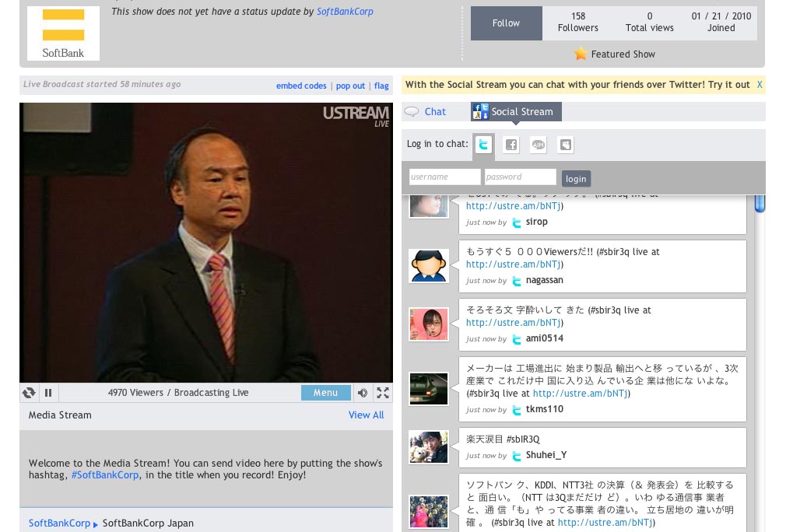
Task: Click Twitter bird icon beside tkms110
Action: point(516,410)
